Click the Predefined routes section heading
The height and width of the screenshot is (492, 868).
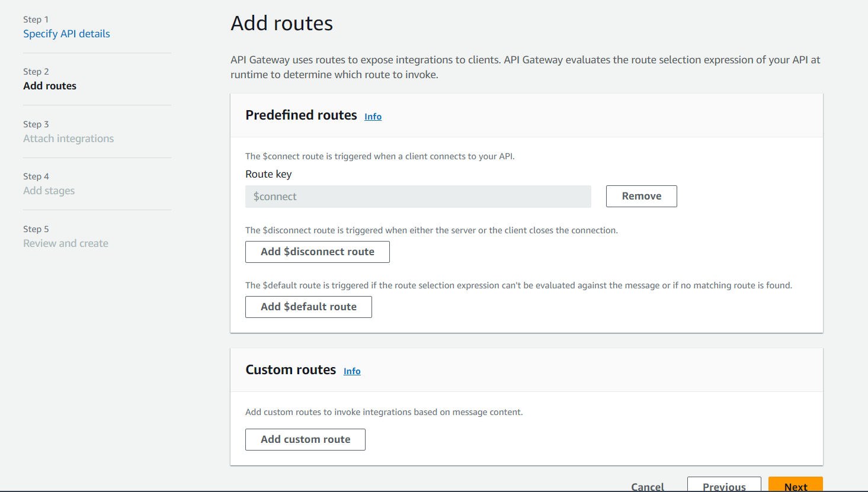(301, 115)
